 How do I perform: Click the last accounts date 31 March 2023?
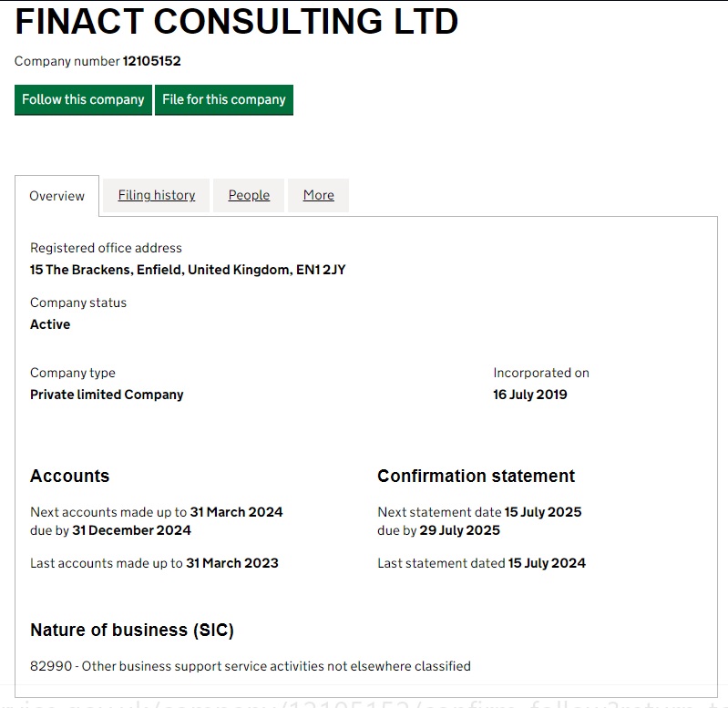(231, 563)
